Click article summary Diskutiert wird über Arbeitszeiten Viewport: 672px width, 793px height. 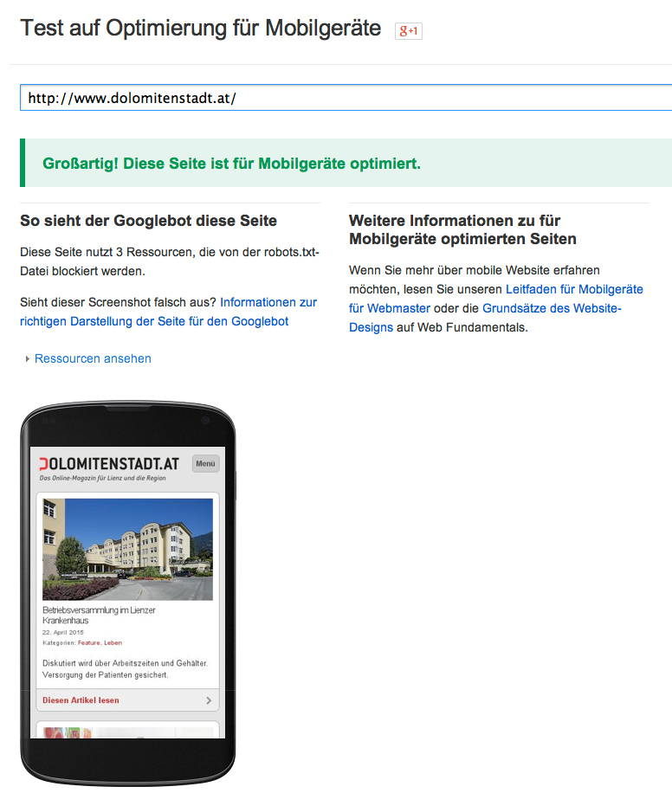click(125, 668)
